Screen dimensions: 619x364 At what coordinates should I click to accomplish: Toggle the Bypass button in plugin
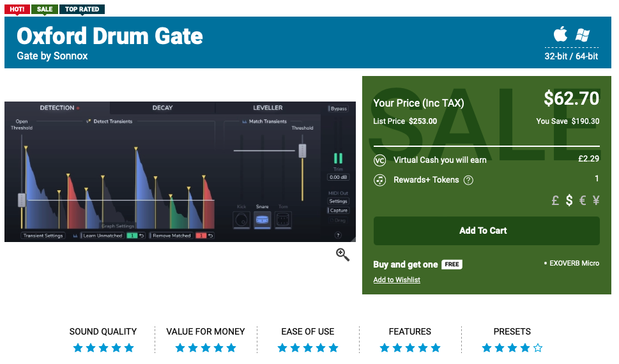coord(339,109)
